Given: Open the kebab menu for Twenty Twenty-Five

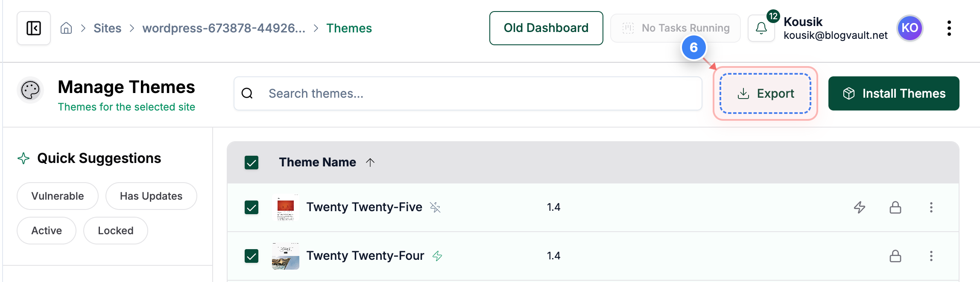Looking at the screenshot, I should pyautogui.click(x=931, y=207).
